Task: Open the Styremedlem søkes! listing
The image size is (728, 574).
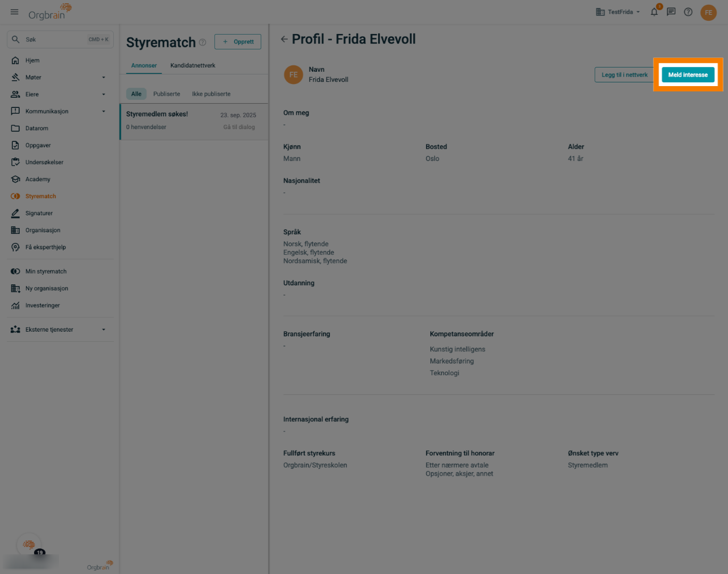Action: pos(194,122)
